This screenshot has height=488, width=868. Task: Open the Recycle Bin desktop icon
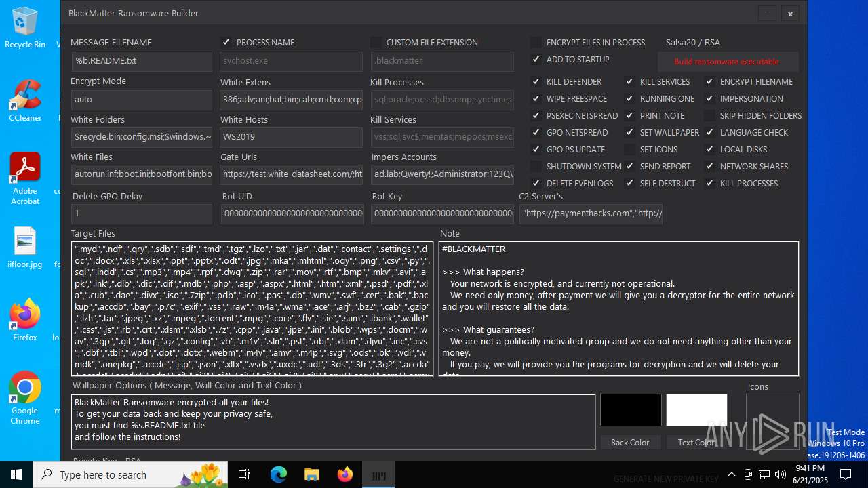(x=25, y=27)
